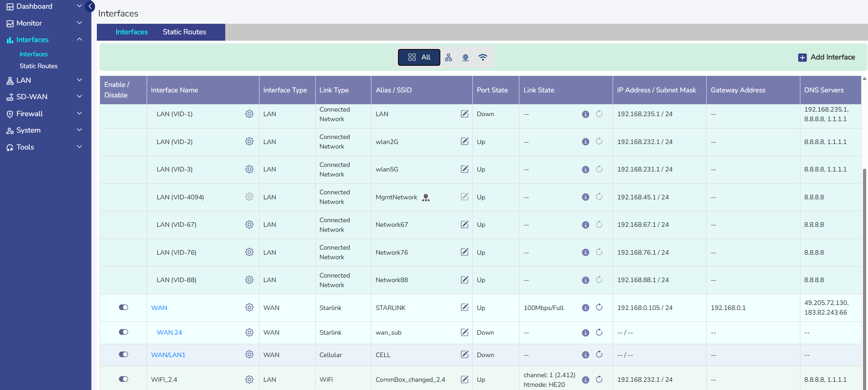The width and height of the screenshot is (868, 390).
Task: Edit alias for STARLINK interface
Action: pos(464,307)
